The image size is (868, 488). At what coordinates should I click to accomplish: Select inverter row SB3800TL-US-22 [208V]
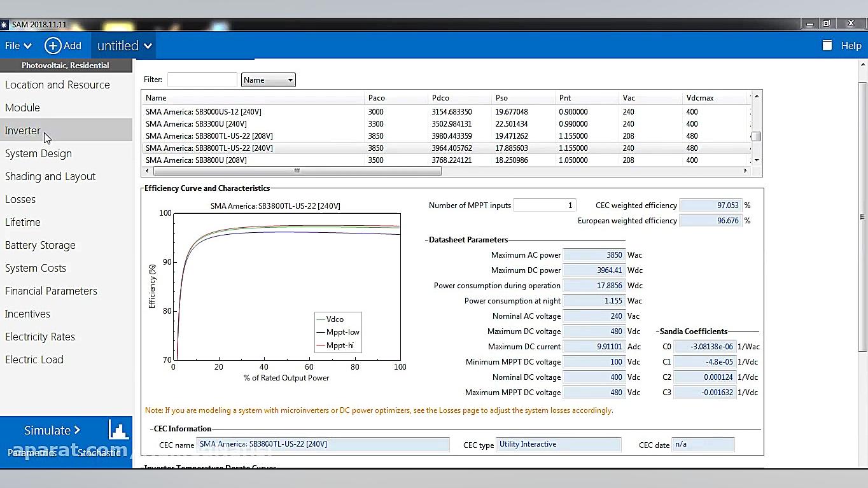click(x=446, y=136)
